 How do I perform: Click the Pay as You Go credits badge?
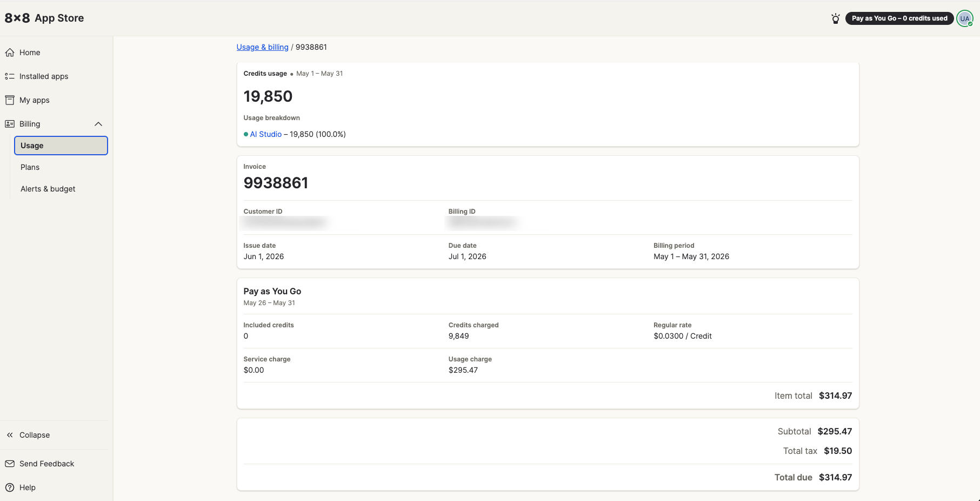click(899, 18)
